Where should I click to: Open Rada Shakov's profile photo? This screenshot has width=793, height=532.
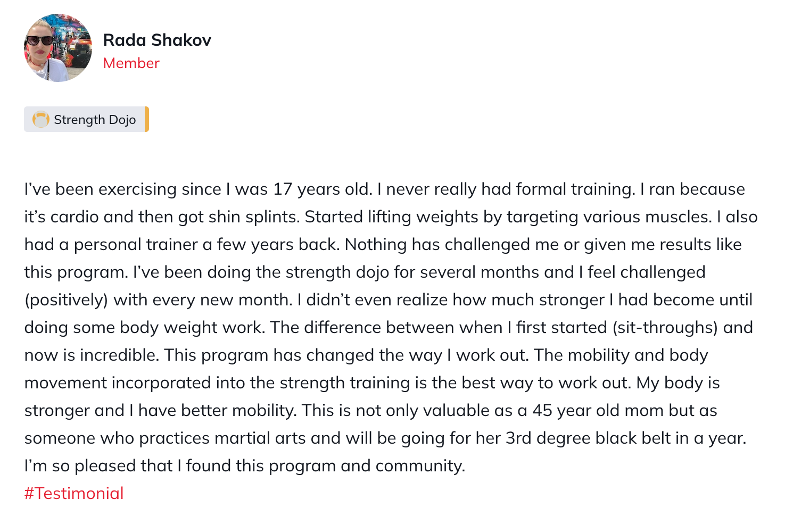click(x=58, y=48)
